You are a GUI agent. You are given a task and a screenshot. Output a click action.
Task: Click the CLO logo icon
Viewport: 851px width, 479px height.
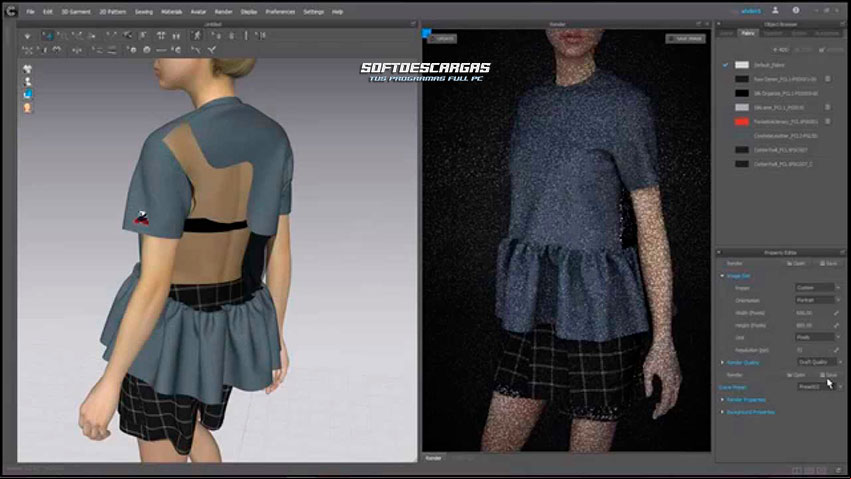tap(11, 11)
